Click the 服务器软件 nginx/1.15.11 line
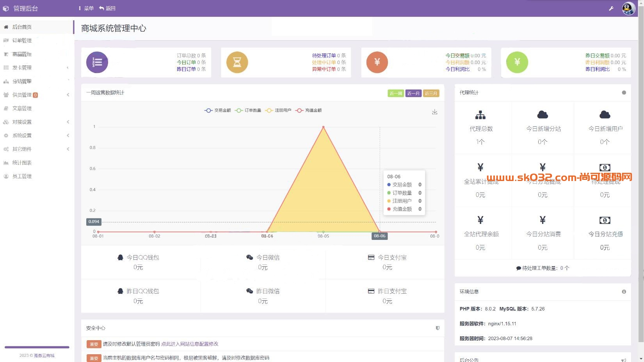 coord(488,324)
